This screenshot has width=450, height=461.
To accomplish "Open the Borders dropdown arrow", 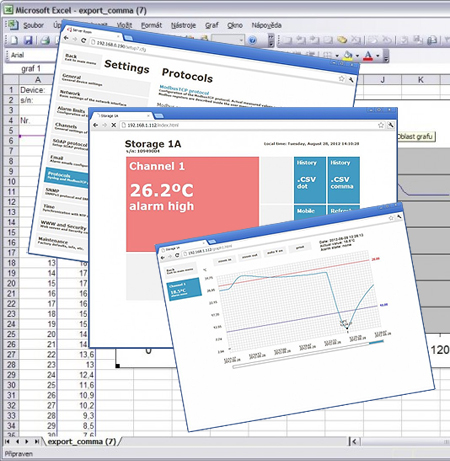I will pos(337,55).
